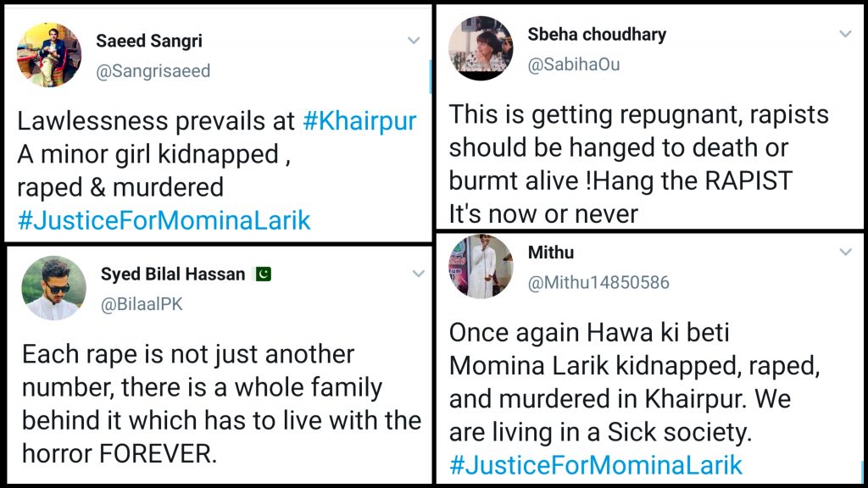The image size is (868, 488).
Task: Open Mithu's tweet dropdown chevron
Action: (845, 252)
